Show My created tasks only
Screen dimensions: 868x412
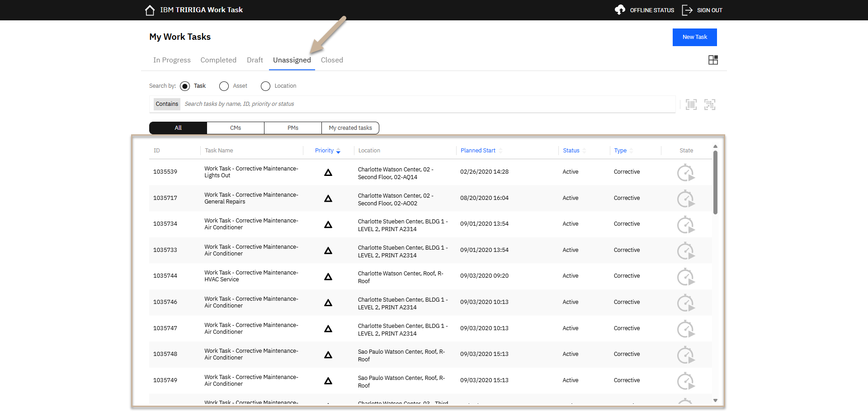(x=350, y=128)
